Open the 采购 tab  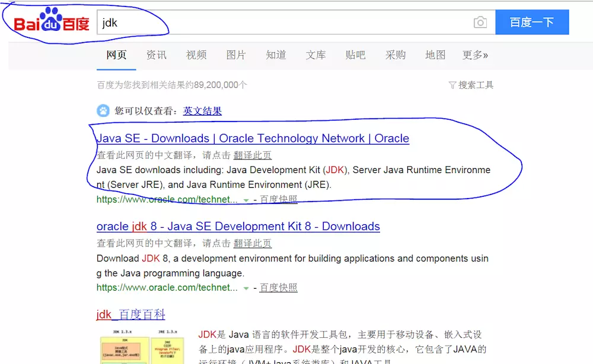(x=396, y=55)
